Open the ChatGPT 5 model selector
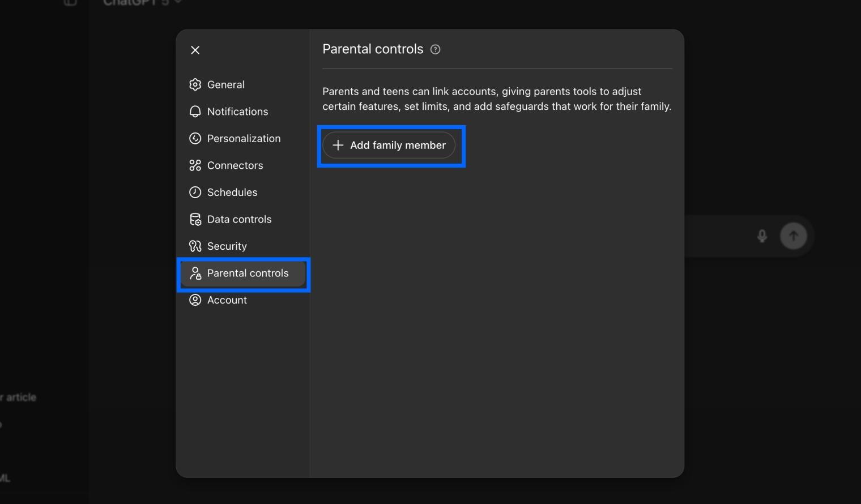Viewport: 861px width, 504px height. (140, 2)
